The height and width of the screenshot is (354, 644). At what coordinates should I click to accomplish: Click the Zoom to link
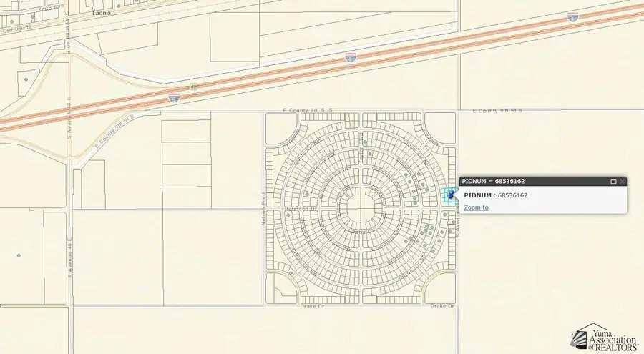476,207
